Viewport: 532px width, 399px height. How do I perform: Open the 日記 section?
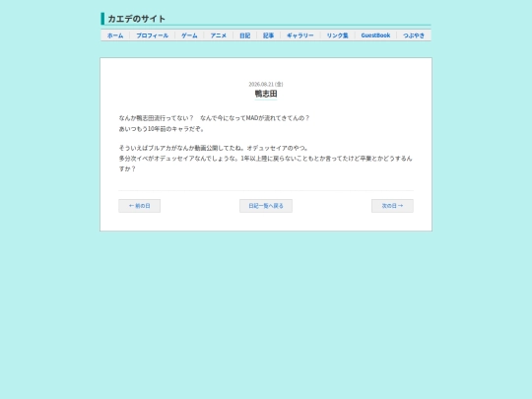(x=245, y=35)
